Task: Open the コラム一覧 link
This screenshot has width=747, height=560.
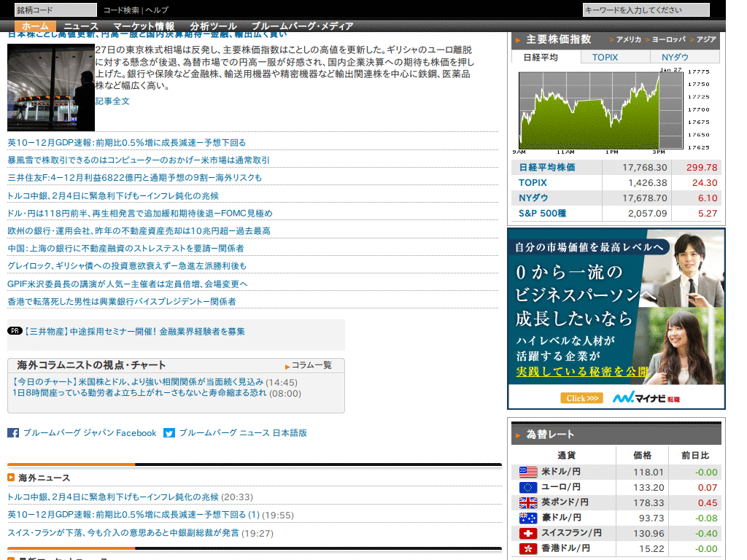Action: point(311,365)
